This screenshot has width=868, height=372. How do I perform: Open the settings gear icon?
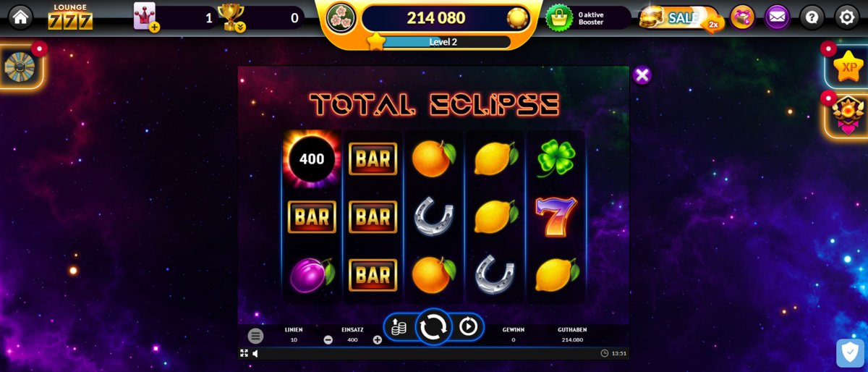click(x=847, y=17)
